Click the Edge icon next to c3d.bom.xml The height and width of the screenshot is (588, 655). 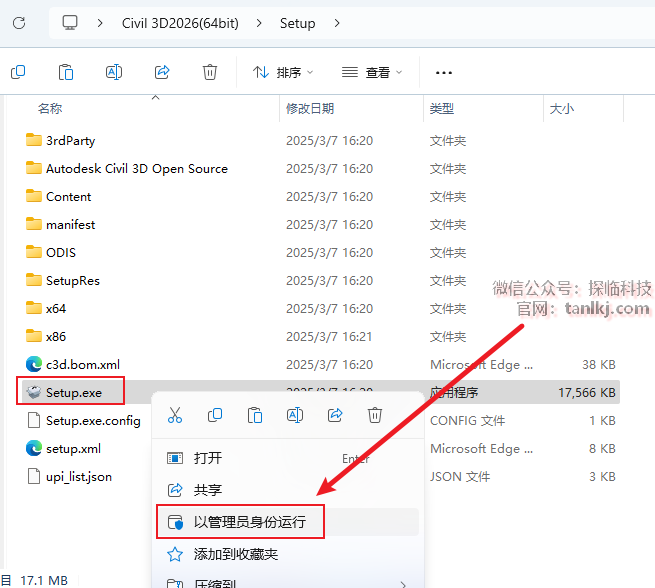(34, 364)
